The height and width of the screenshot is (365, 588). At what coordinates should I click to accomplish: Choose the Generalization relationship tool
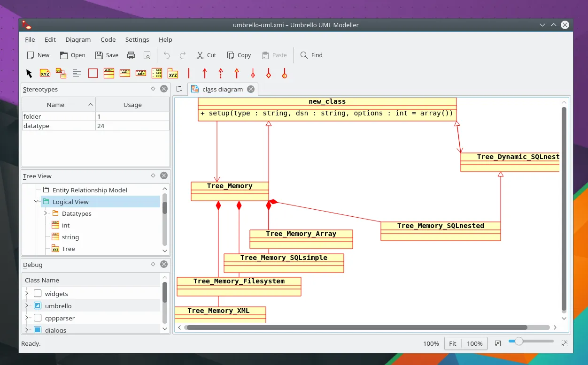pyautogui.click(x=237, y=73)
